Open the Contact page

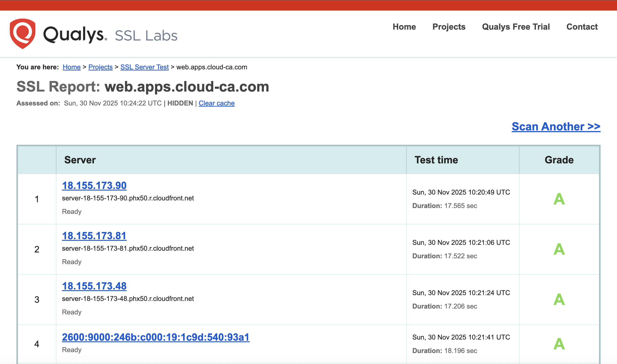click(582, 27)
